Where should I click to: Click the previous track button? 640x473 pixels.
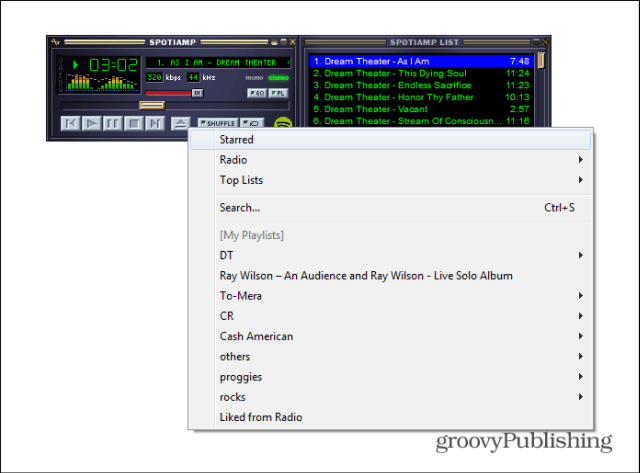pos(70,123)
